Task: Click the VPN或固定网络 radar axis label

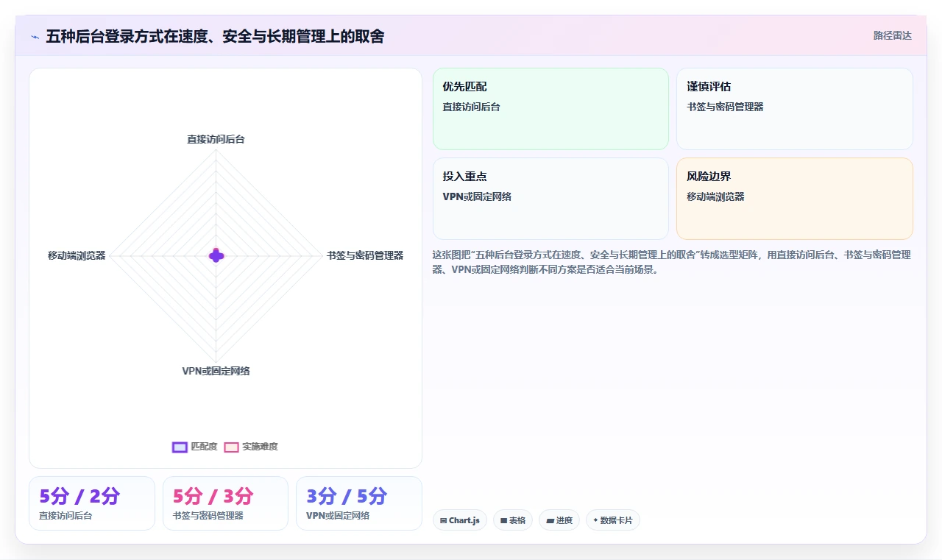Action: pos(216,371)
